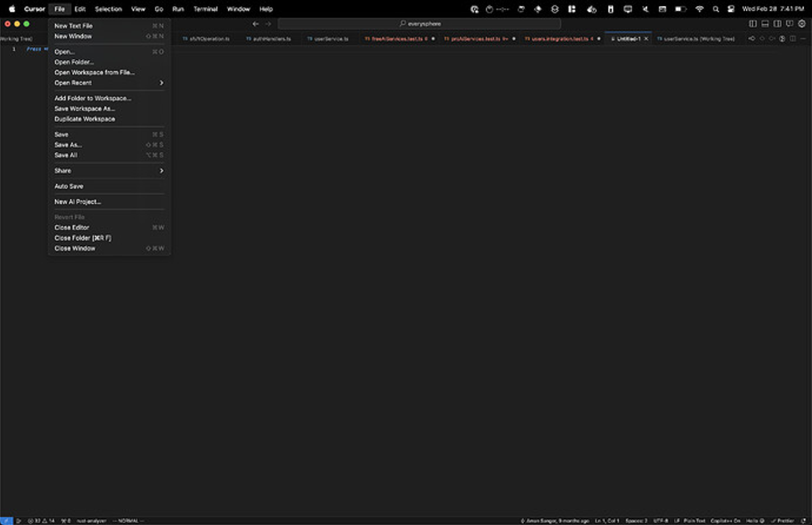Choose Open Workspace from File...
The width and height of the screenshot is (812, 525).
(109, 72)
